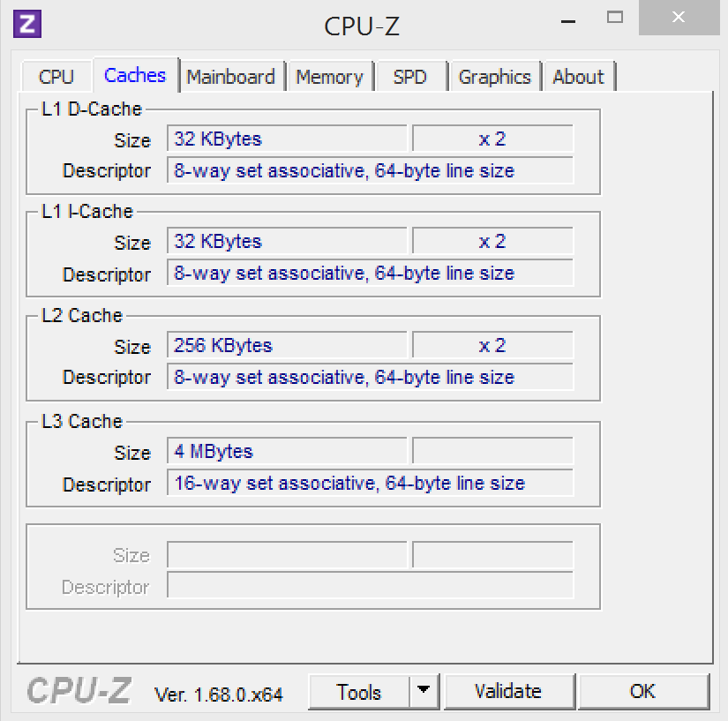Open the Memory tab

(x=330, y=77)
